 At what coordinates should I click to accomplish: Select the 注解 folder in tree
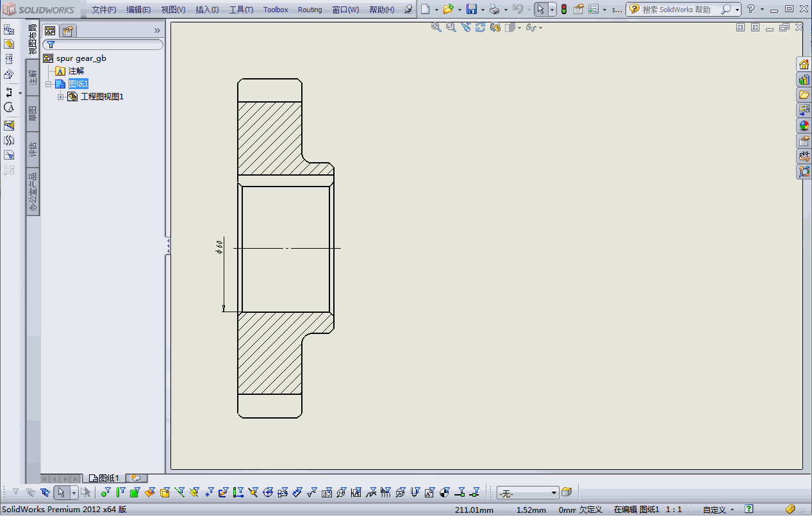(76, 71)
